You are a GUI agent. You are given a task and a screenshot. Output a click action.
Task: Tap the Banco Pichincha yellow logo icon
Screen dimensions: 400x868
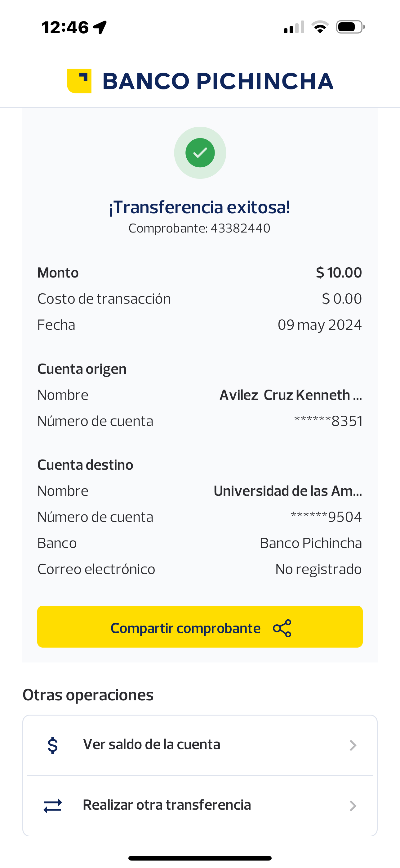(79, 81)
